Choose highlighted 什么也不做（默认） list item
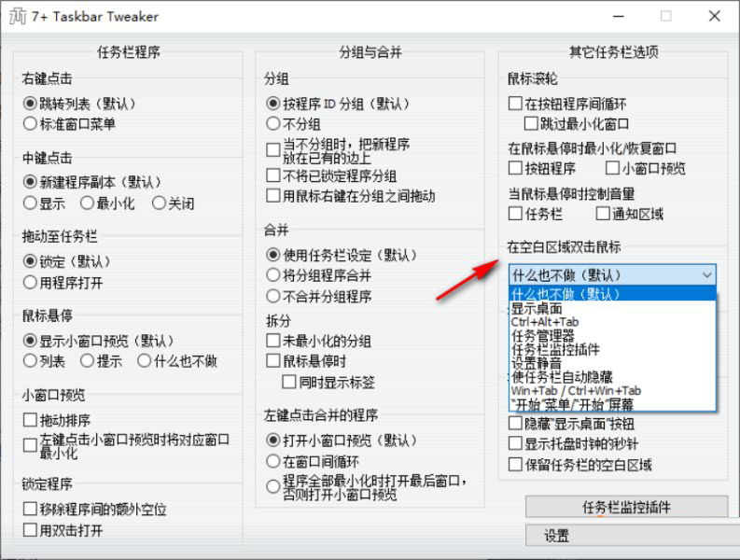The width and height of the screenshot is (740, 560). (x=612, y=294)
